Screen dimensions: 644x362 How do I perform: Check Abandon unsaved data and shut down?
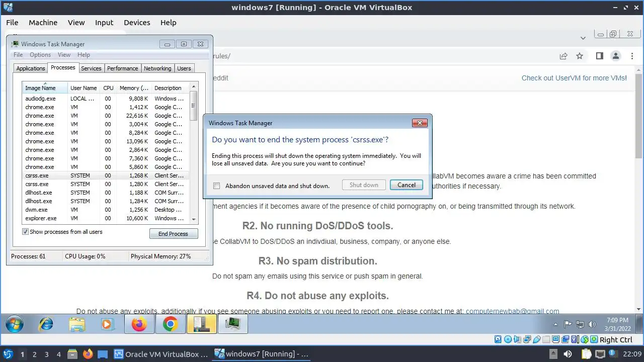click(216, 186)
